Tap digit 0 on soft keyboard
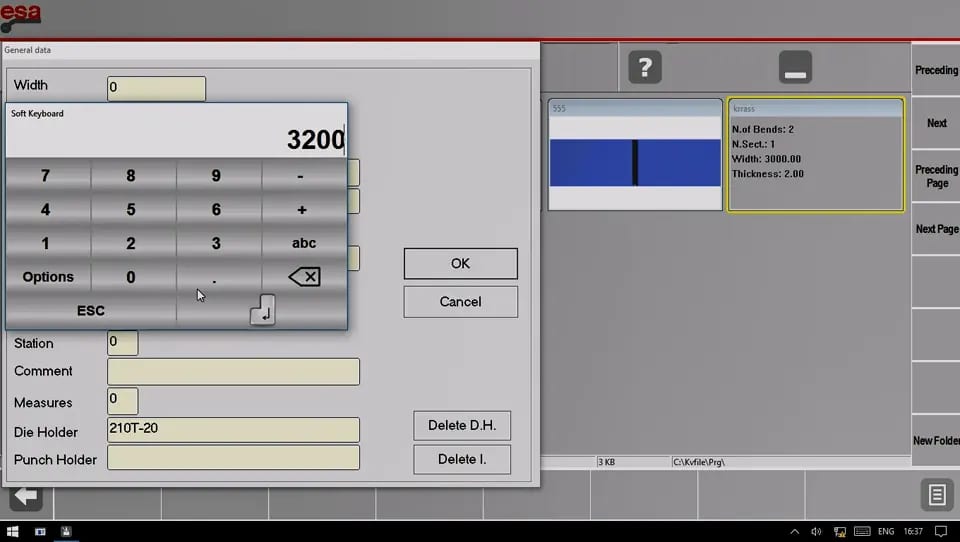This screenshot has height=542, width=960. pyautogui.click(x=131, y=277)
